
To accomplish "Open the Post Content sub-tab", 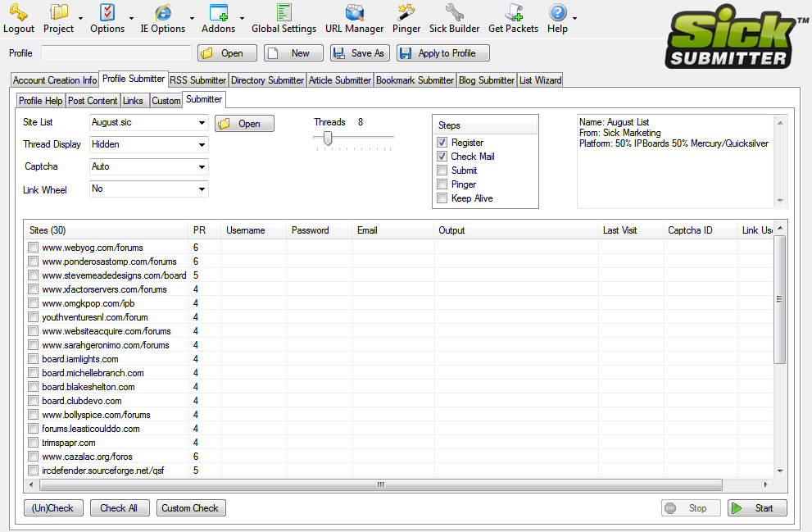I will [93, 101].
